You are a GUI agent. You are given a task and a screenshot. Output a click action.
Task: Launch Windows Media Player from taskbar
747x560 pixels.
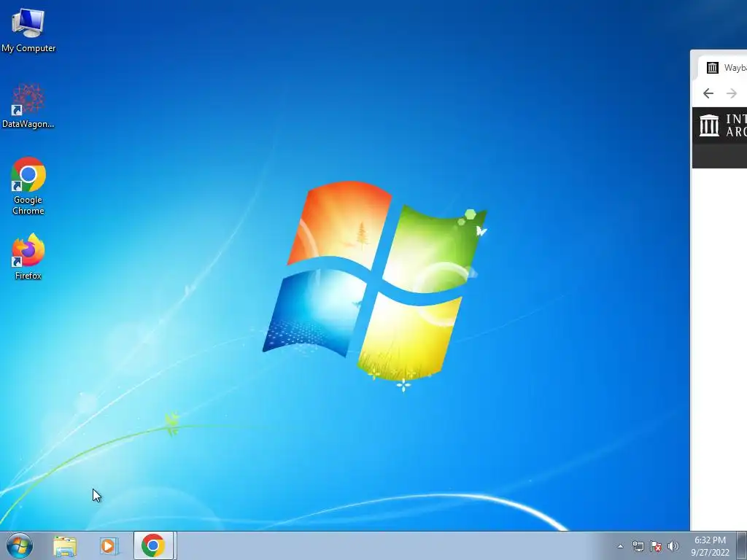point(109,545)
